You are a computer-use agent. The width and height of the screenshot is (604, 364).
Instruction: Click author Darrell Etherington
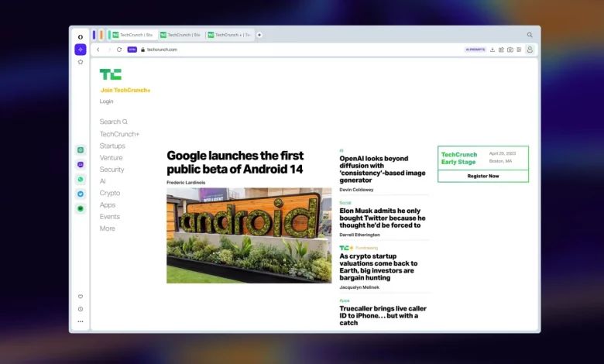pyautogui.click(x=359, y=235)
